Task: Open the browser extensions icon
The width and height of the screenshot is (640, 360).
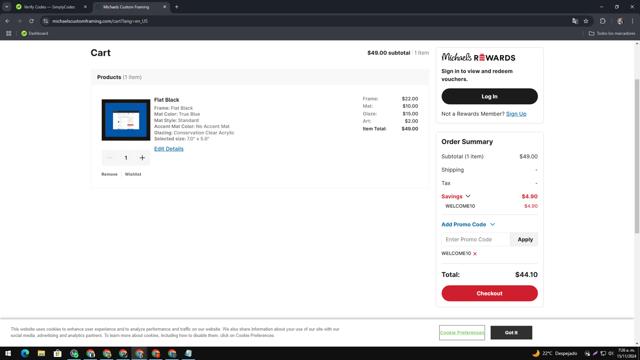Action: coord(603,21)
